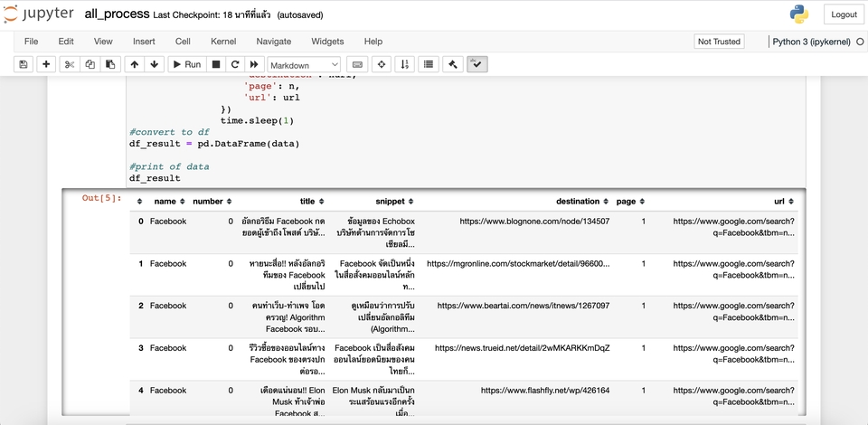Click the save and checkpoint icon
Image resolution: width=868 pixels, height=425 pixels.
pyautogui.click(x=24, y=64)
